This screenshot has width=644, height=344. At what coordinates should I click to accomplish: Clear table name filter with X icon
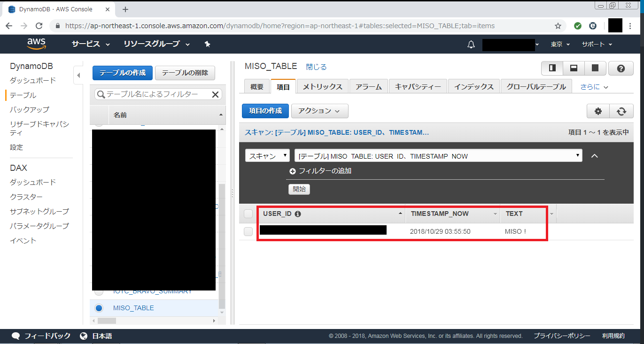pyautogui.click(x=215, y=94)
